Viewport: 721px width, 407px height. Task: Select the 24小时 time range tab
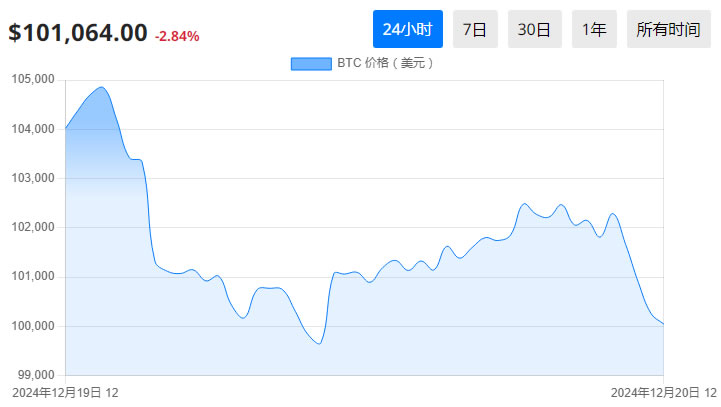[407, 29]
